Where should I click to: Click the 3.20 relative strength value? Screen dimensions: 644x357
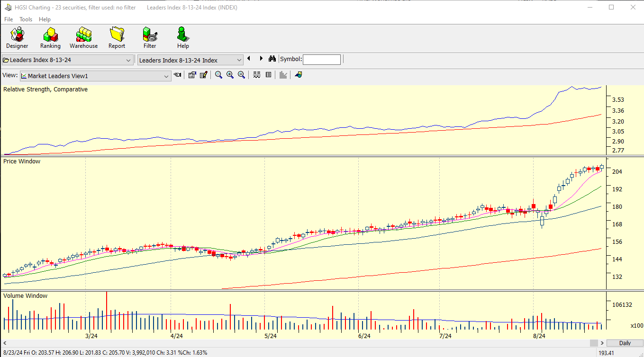click(x=618, y=121)
